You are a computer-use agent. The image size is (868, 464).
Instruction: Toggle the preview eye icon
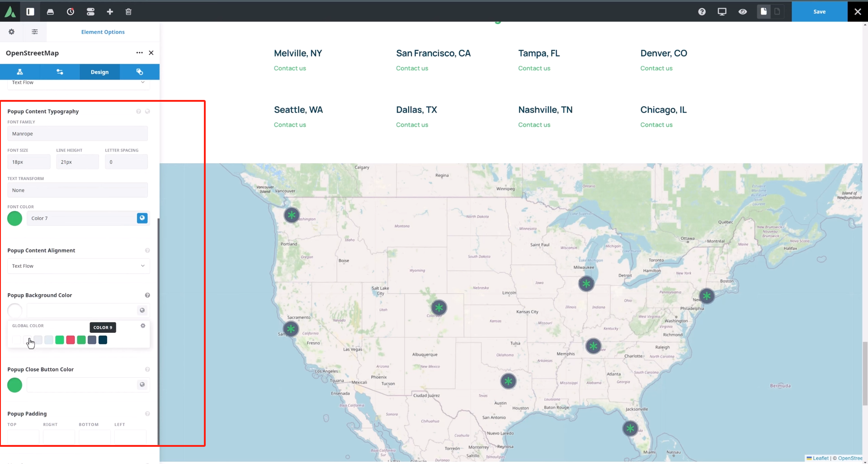tap(742, 12)
